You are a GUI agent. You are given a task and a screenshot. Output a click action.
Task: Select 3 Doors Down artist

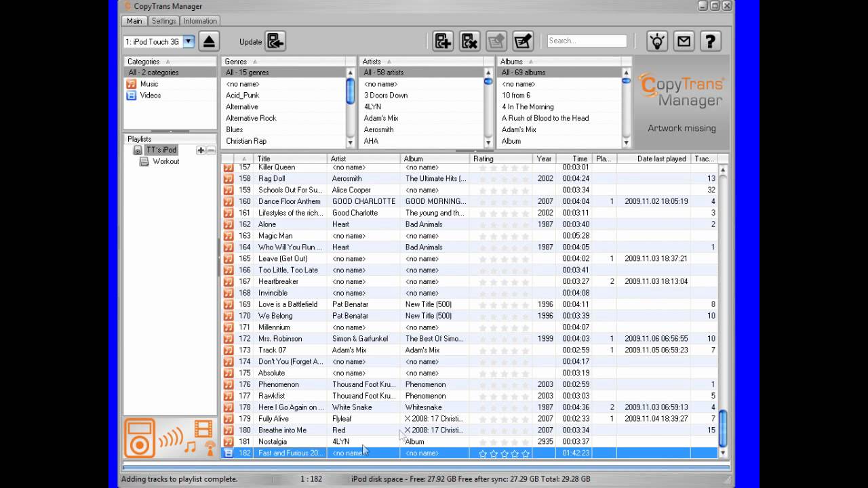[386, 96]
